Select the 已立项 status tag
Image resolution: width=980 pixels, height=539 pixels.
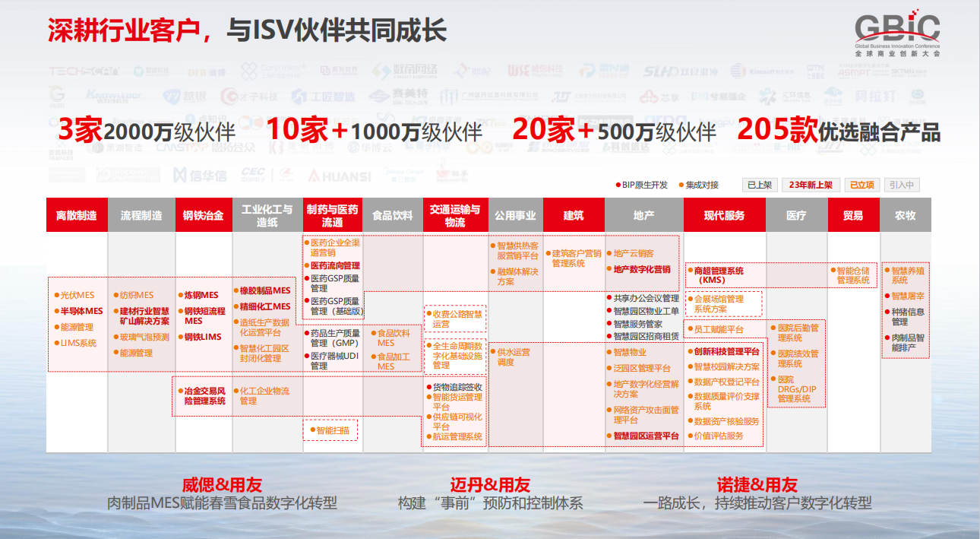861,185
